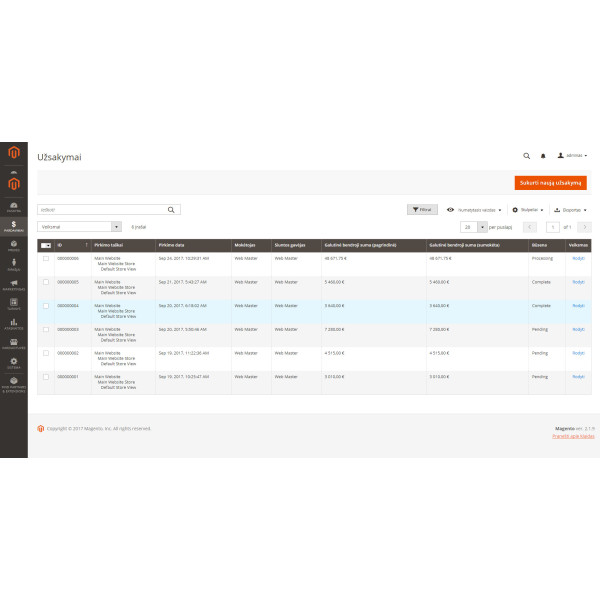Open the notifications bell
600x600 pixels.
click(x=543, y=156)
